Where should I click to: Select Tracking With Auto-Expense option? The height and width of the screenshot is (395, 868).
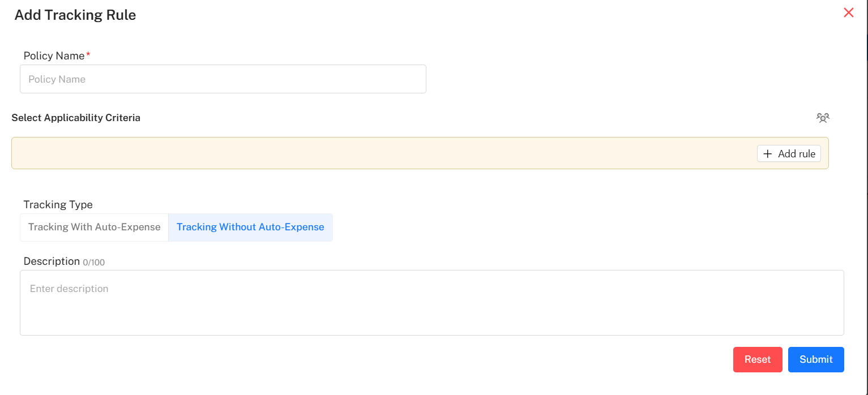click(95, 227)
